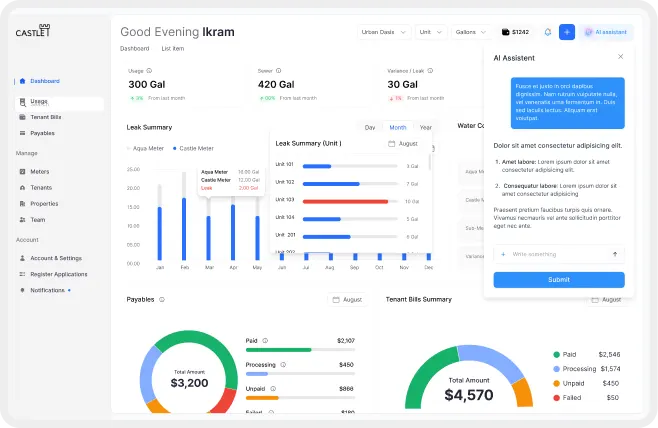Click the send arrow in the chat input
Viewport: 658px width, 428px height.
(615, 254)
